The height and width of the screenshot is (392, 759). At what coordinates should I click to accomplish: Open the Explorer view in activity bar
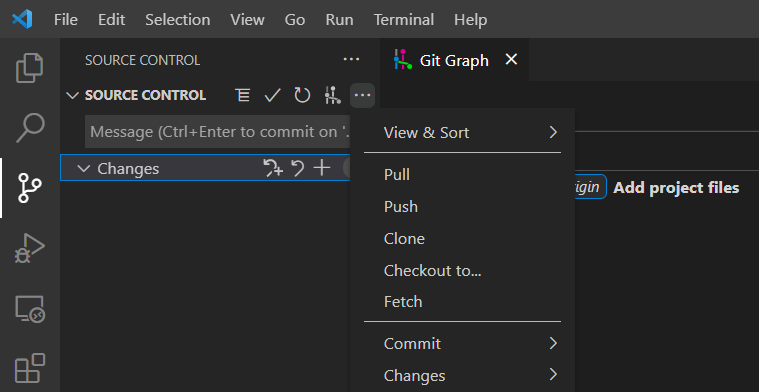click(30, 68)
